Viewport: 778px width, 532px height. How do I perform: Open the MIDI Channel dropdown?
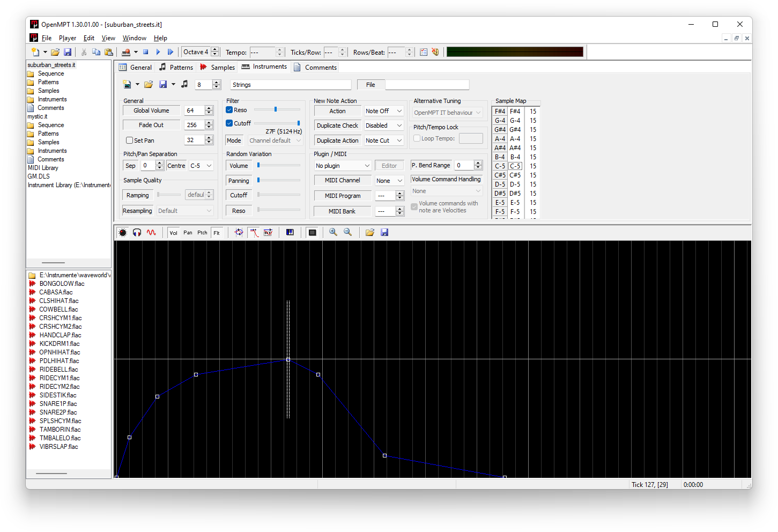pos(389,181)
